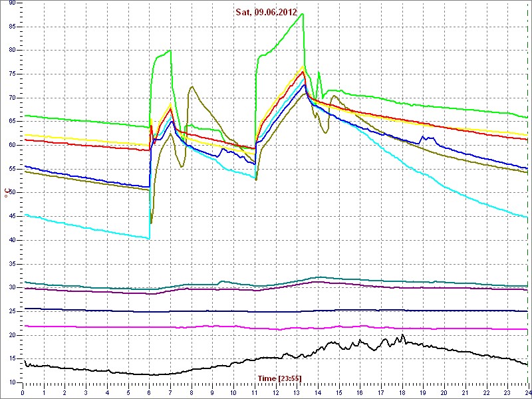
Task: Click the date title "Sat, 09.06.2012"
Action: (x=267, y=13)
